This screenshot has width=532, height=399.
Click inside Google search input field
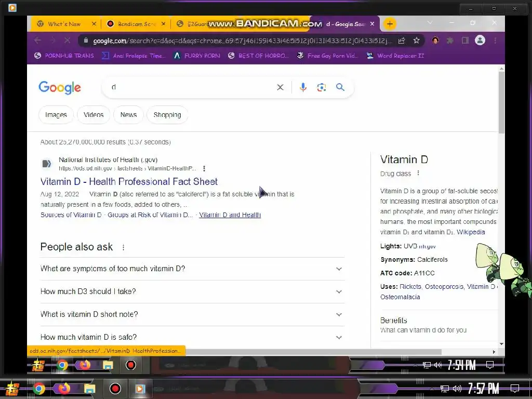coord(190,87)
